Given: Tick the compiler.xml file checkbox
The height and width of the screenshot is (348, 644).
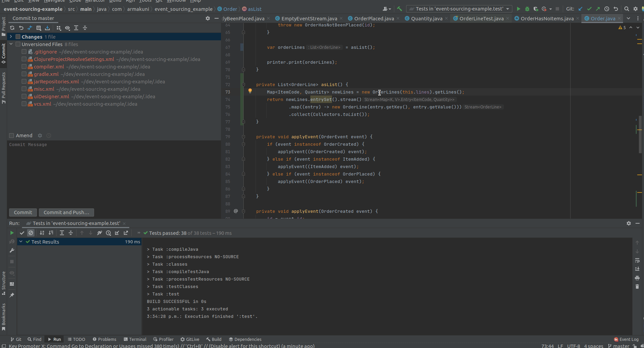Looking at the screenshot, I should point(24,66).
